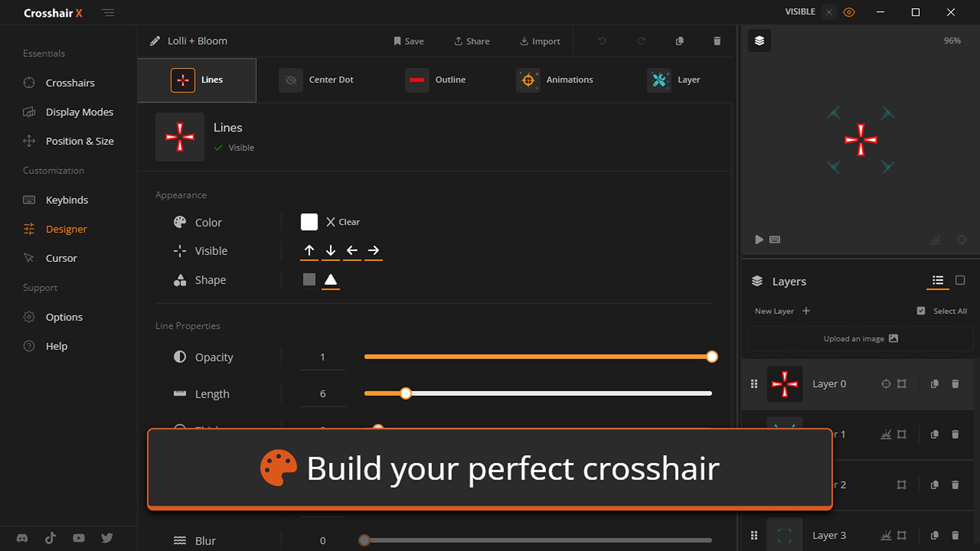
Task: Select the Animations icon
Action: point(528,80)
